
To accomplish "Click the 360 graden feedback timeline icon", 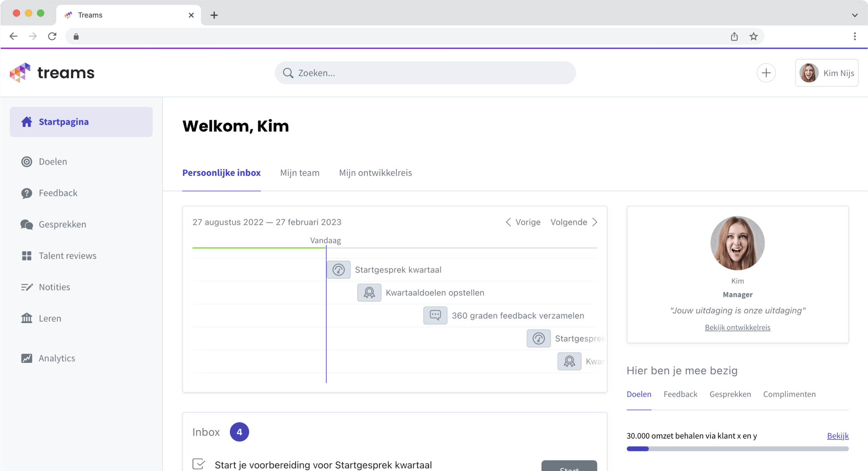I will coord(435,315).
